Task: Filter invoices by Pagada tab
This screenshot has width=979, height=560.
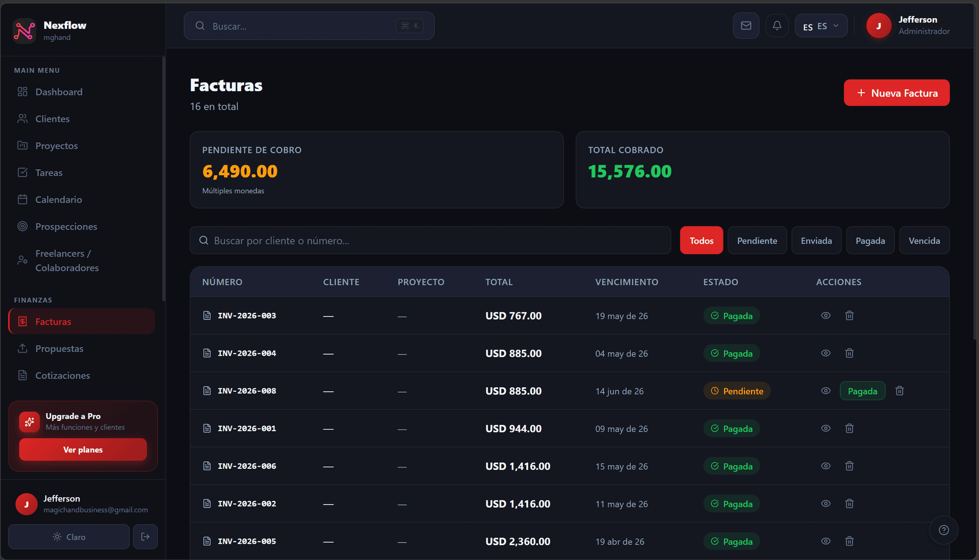Action: 870,241
